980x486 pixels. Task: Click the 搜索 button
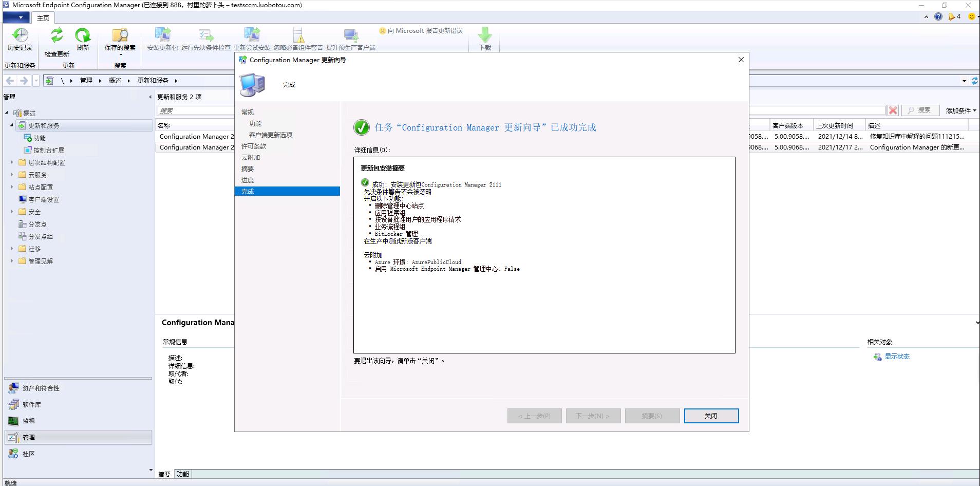(x=920, y=110)
